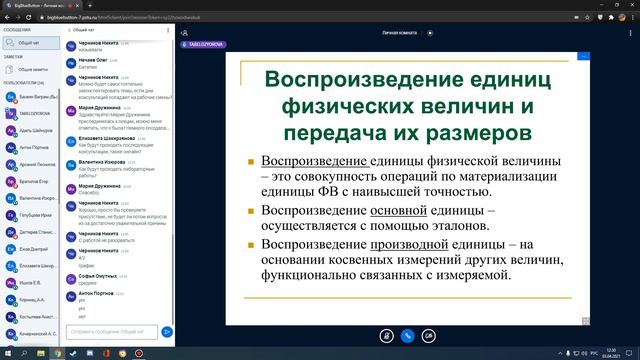Select user Валентина Изюрова in the user list
This screenshot has width=640, height=360.
click(31, 198)
